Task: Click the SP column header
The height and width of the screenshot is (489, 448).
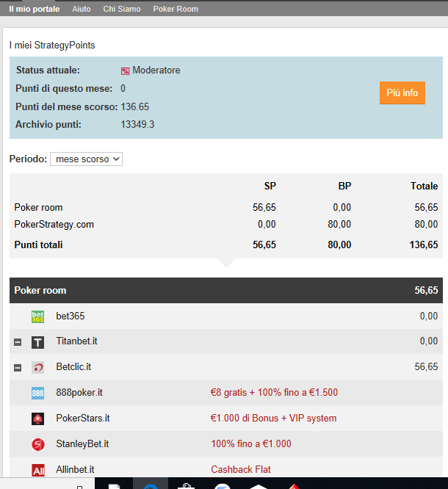Action: pos(270,186)
